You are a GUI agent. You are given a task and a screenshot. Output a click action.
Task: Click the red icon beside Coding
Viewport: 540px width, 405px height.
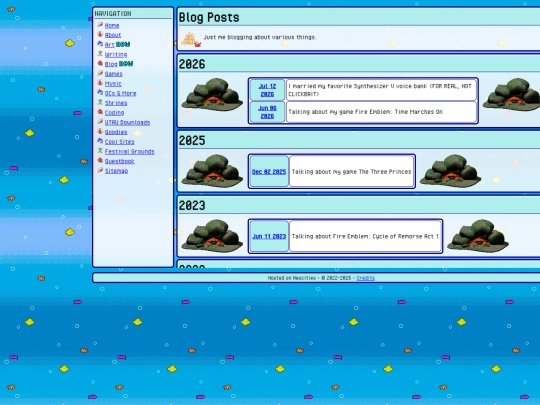click(x=100, y=112)
